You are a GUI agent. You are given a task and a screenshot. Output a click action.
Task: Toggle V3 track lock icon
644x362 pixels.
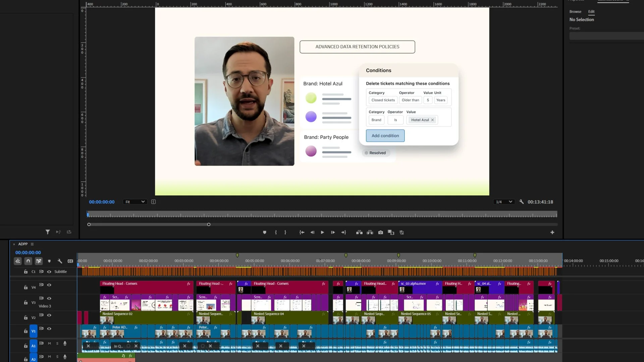(25, 302)
